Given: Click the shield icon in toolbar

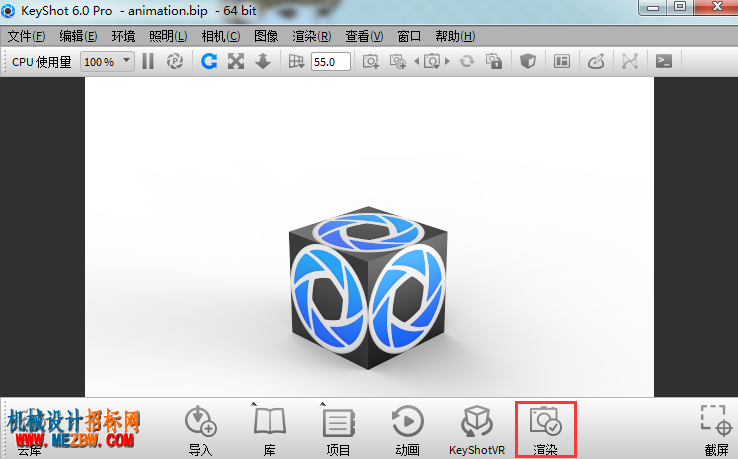Looking at the screenshot, I should click(528, 61).
